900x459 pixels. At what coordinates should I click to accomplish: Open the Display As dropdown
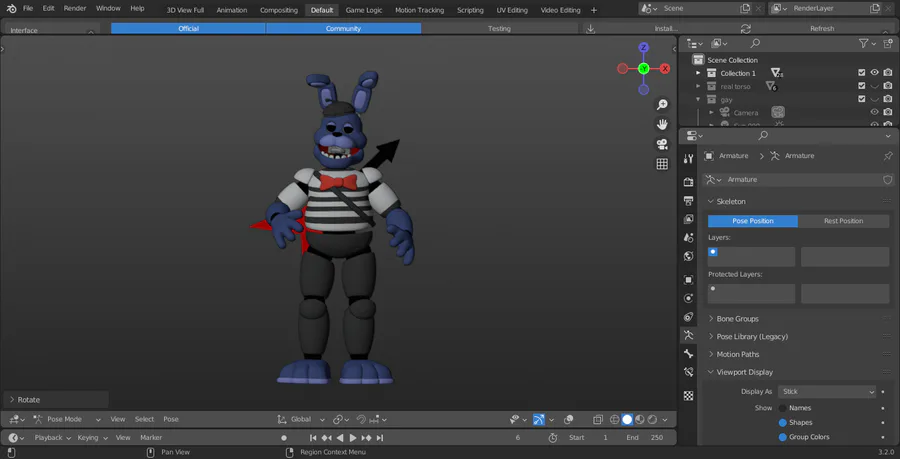827,392
